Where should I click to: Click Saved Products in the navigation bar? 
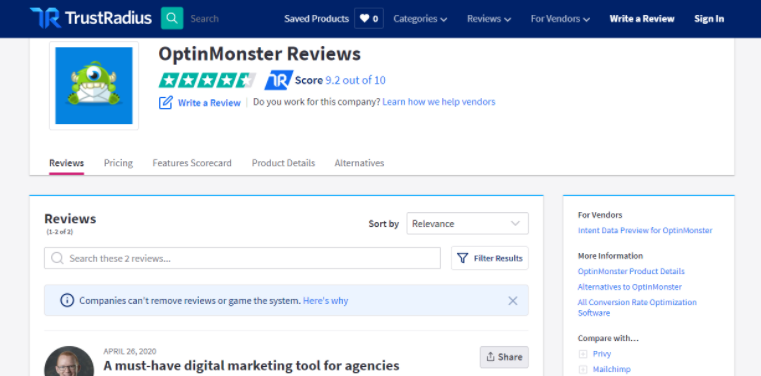click(316, 19)
